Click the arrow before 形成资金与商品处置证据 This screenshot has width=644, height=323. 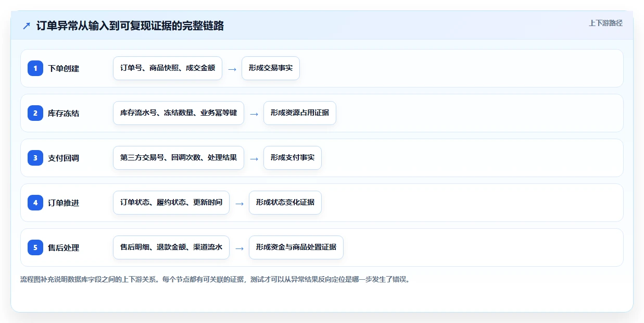point(239,248)
